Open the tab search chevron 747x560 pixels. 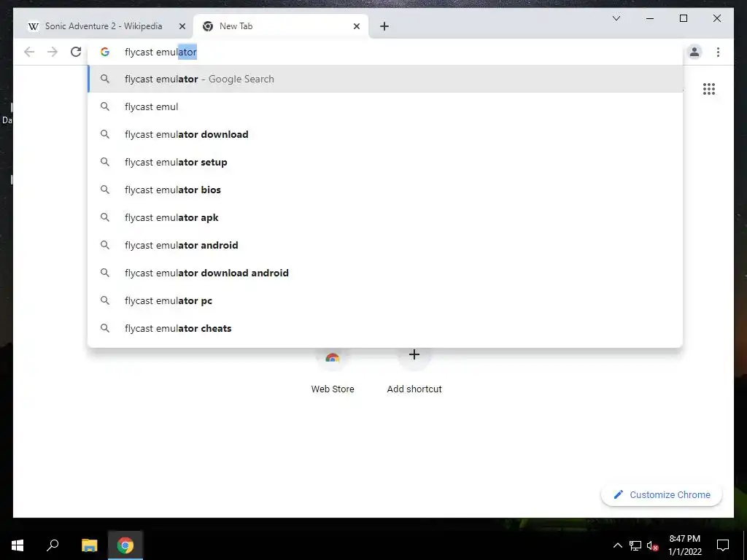[616, 18]
